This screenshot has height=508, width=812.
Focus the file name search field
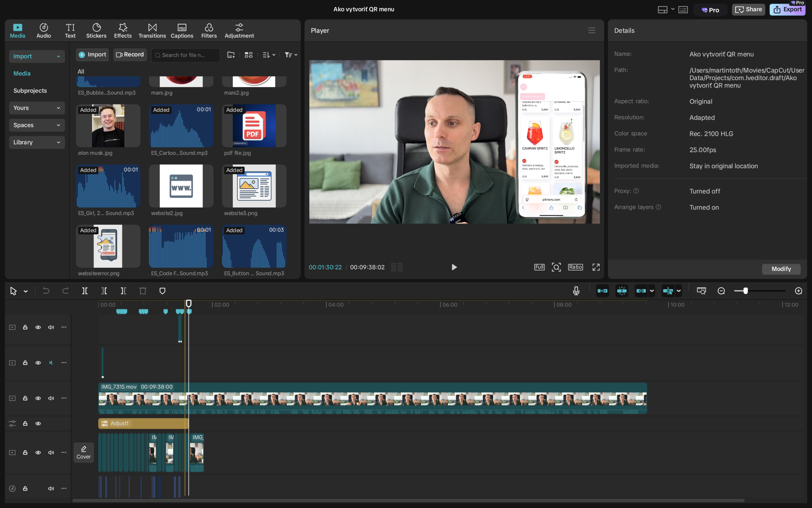click(186, 55)
